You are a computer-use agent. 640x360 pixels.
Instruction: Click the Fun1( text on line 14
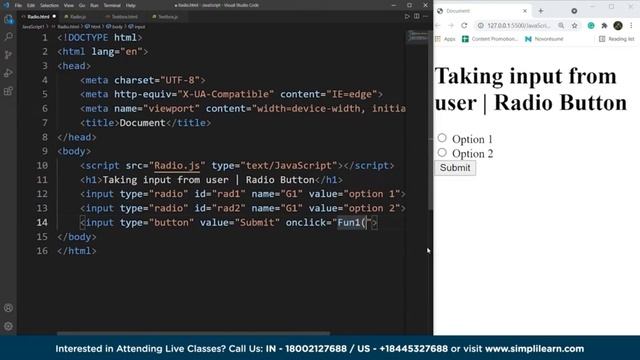pyautogui.click(x=351, y=222)
